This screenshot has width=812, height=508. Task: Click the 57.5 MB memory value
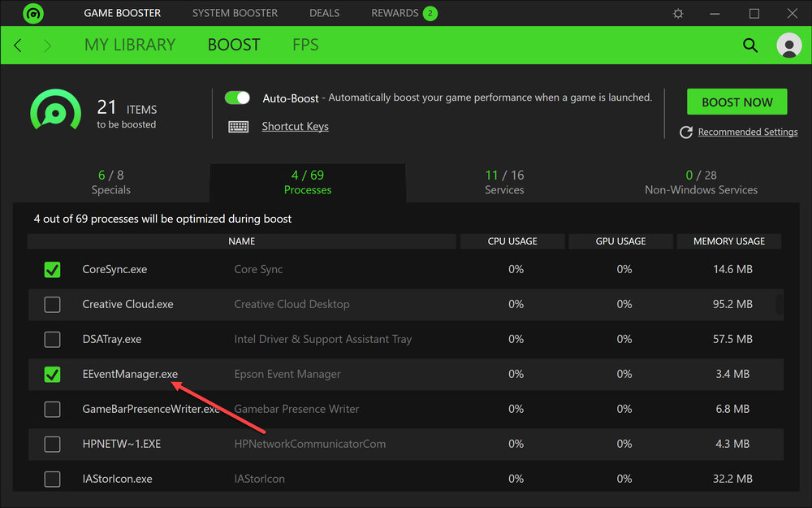pos(732,340)
